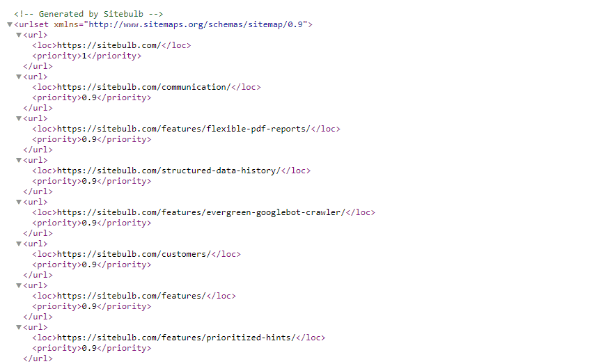The image size is (594, 364).
Task: Collapse the url node for flexible-pdf-reports
Action: (19, 118)
